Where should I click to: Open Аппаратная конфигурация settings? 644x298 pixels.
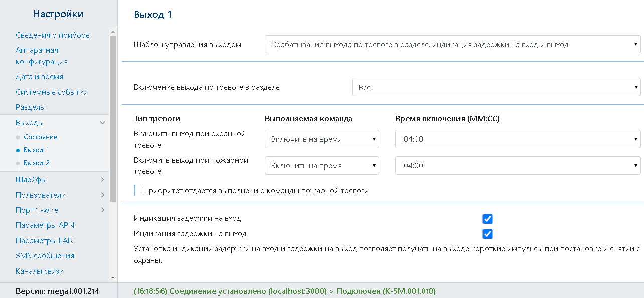click(x=42, y=56)
